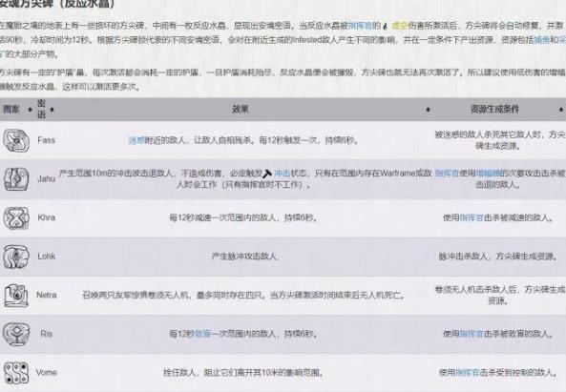Click the Vome glyph image
The image size is (566, 392).
(16, 373)
